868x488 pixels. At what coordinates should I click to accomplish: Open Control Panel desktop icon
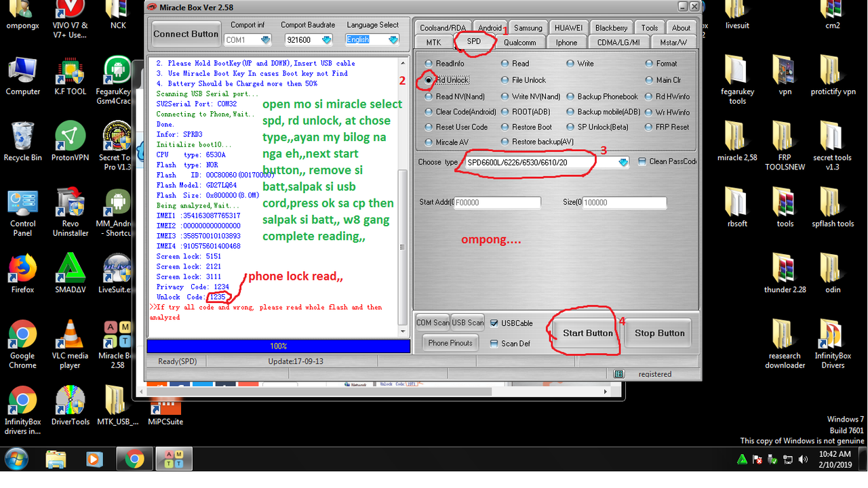click(22, 212)
